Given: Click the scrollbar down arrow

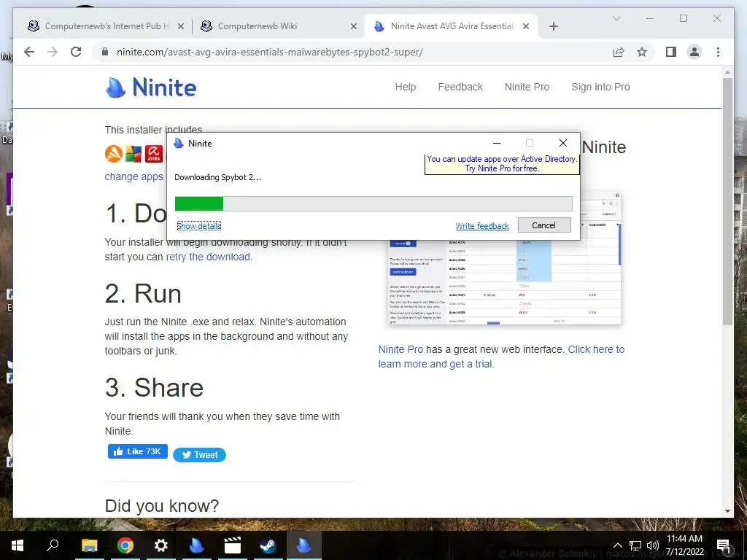Looking at the screenshot, I should point(727,511).
